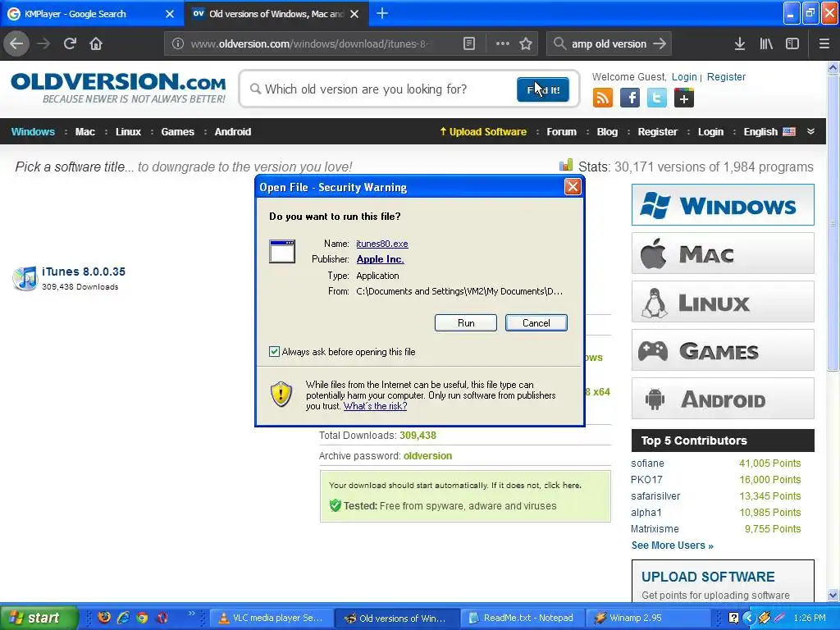Bookmark this page with the star icon
This screenshot has width=840, height=630.
point(526,44)
